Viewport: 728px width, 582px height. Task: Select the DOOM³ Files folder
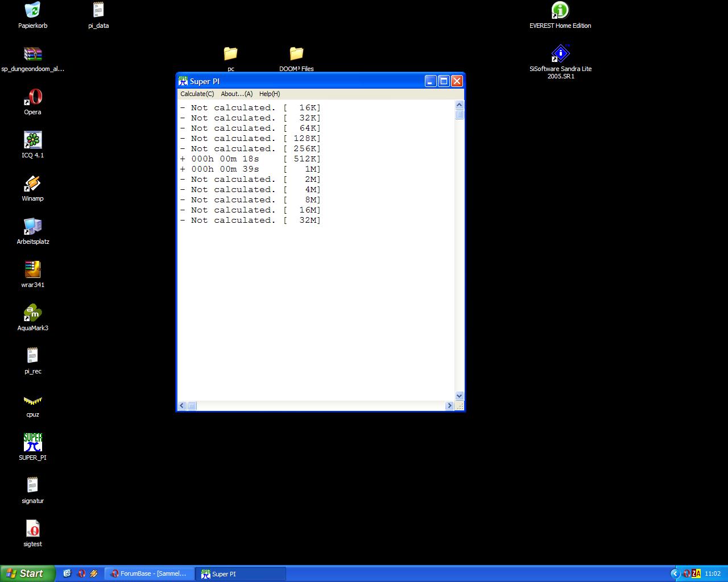(296, 54)
